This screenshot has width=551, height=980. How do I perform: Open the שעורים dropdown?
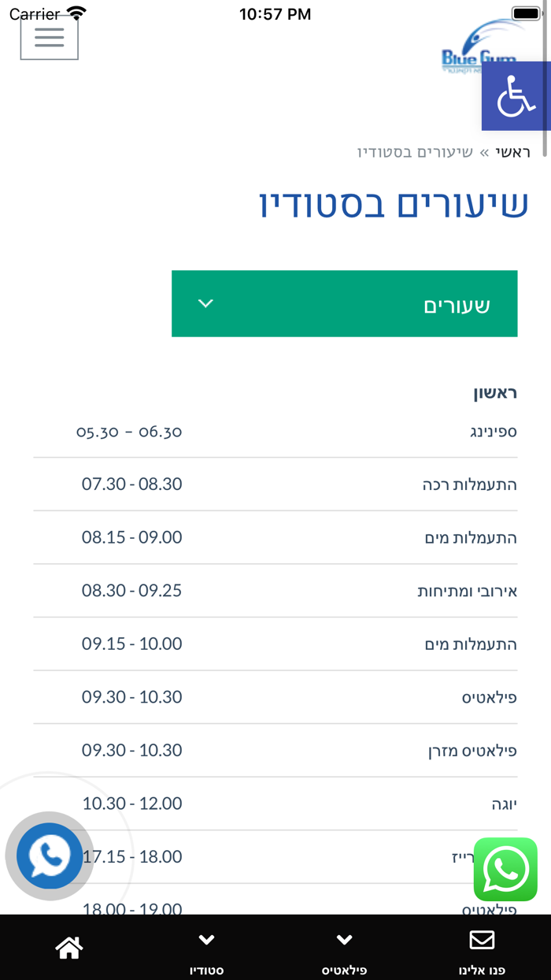344,303
